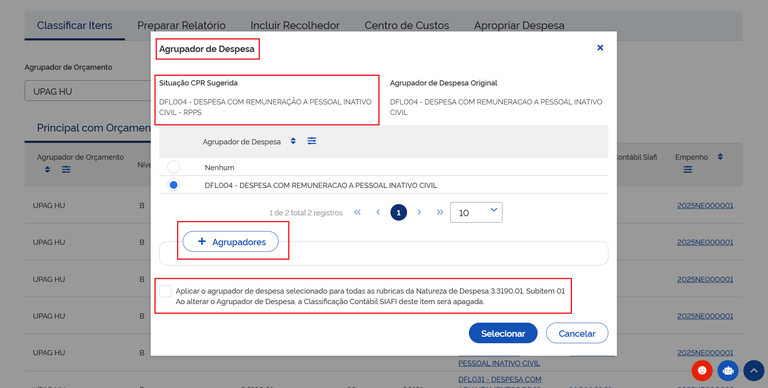768x388 pixels.
Task: Go to next page of records
Action: [x=419, y=212]
